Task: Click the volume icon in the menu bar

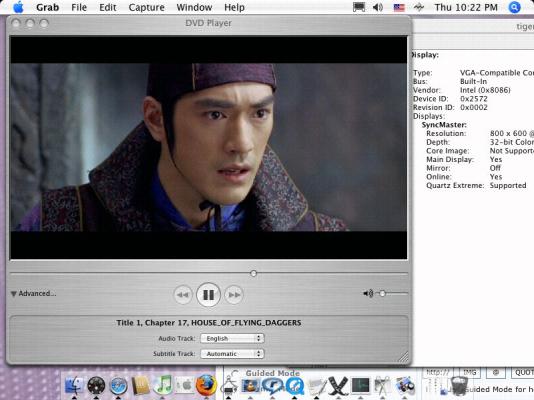Action: click(378, 7)
